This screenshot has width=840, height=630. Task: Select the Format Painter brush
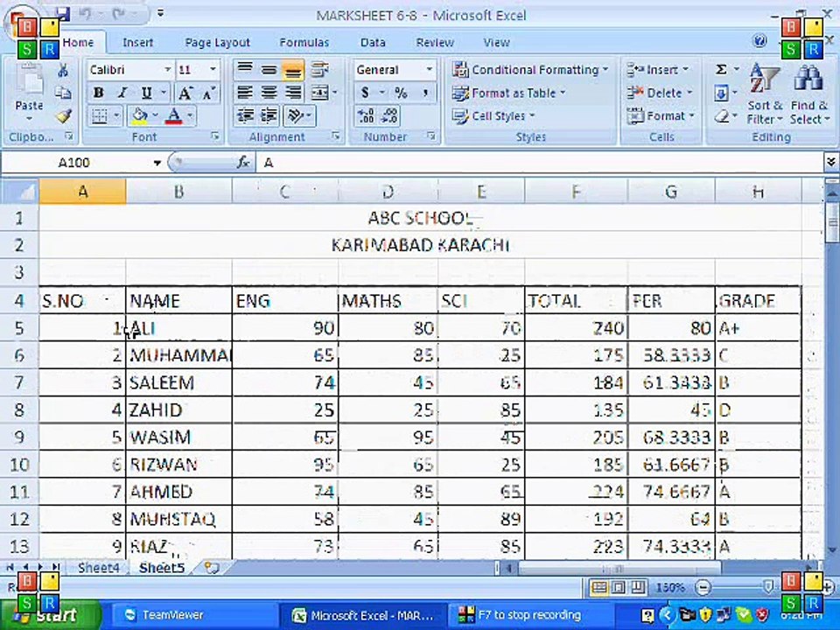pyautogui.click(x=63, y=115)
